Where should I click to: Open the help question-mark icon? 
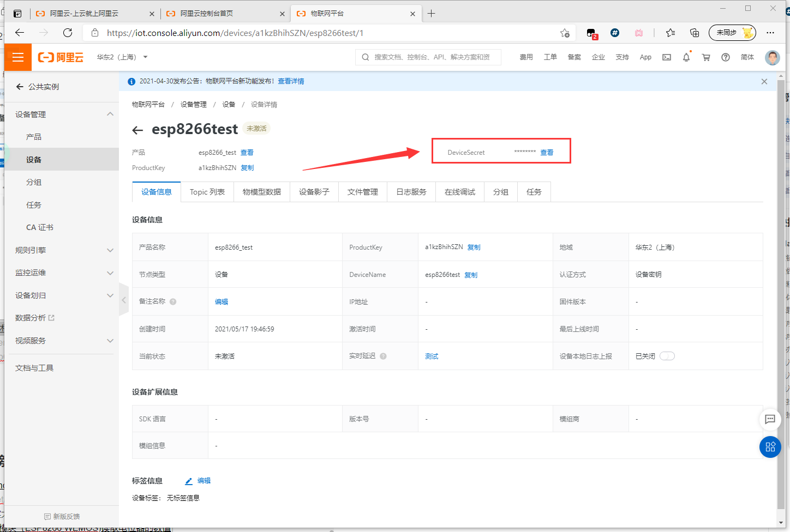click(x=726, y=57)
